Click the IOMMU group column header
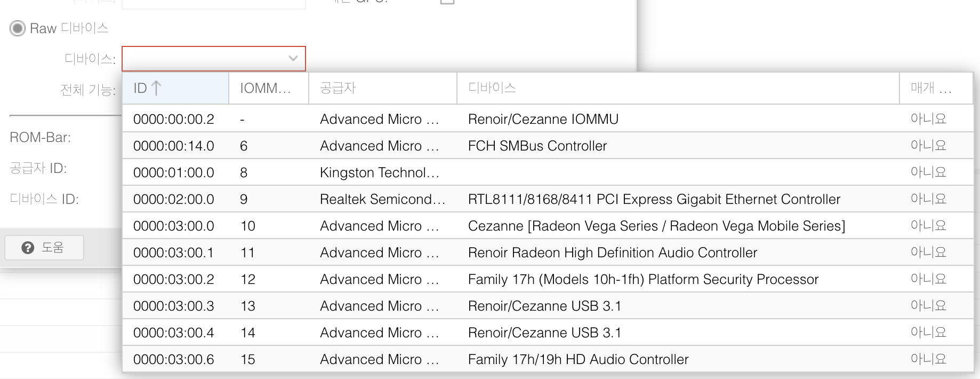This screenshot has height=379, width=980. pyautogui.click(x=269, y=88)
